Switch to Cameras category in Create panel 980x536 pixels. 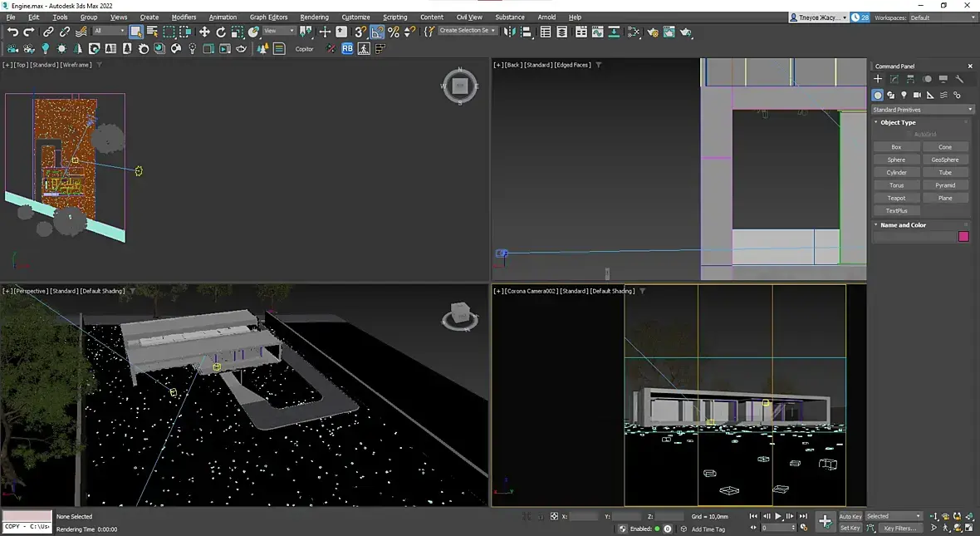[x=917, y=96]
